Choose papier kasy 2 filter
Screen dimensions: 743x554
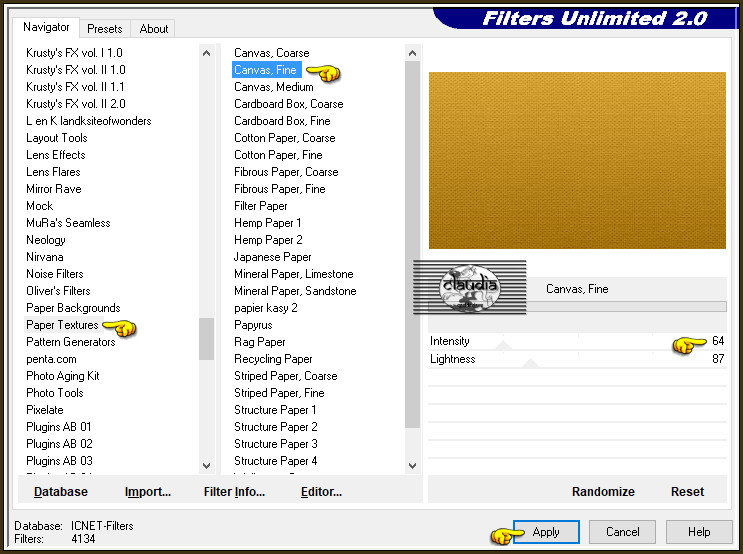266,308
